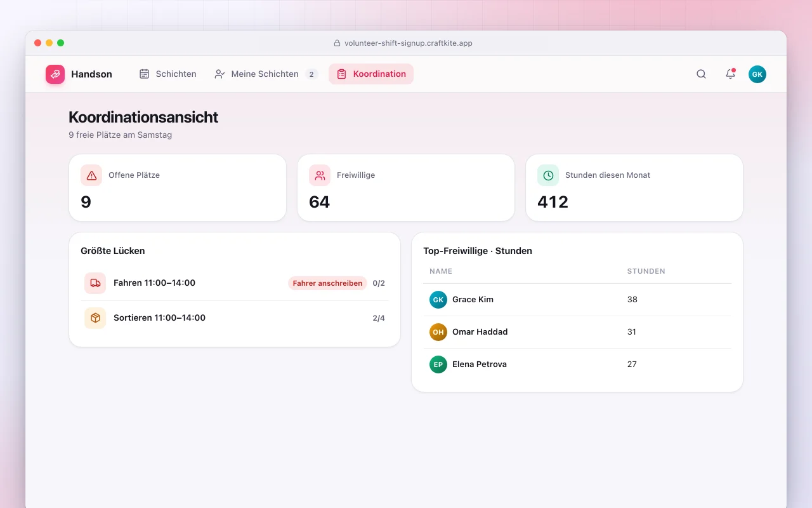Click the hours value 38

pos(632,300)
